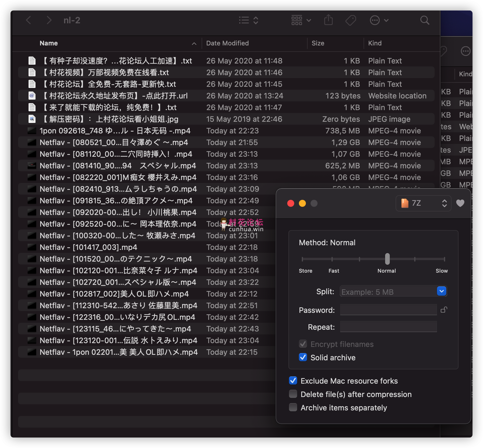Toggle the Encrypt filenames checkbox
The width and height of the screenshot is (483, 448).
pyautogui.click(x=303, y=344)
